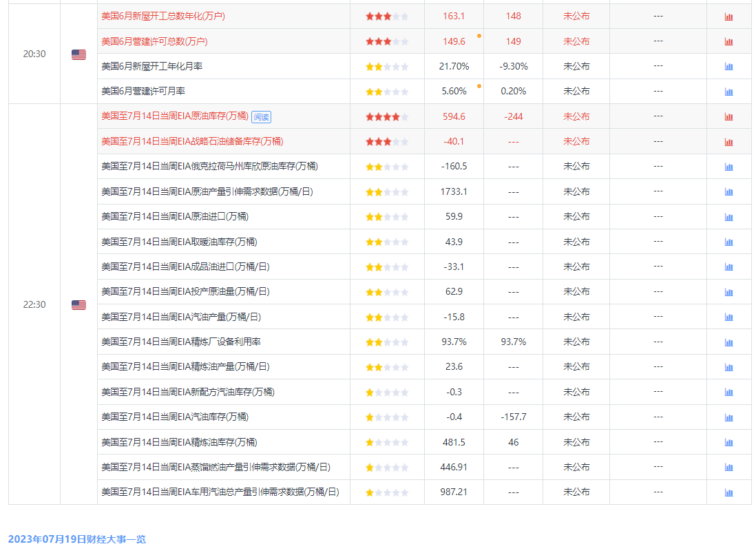Select the EIA俄克拉荷马州库欣原油库存 indicator name
756x553 pixels.
point(210,167)
